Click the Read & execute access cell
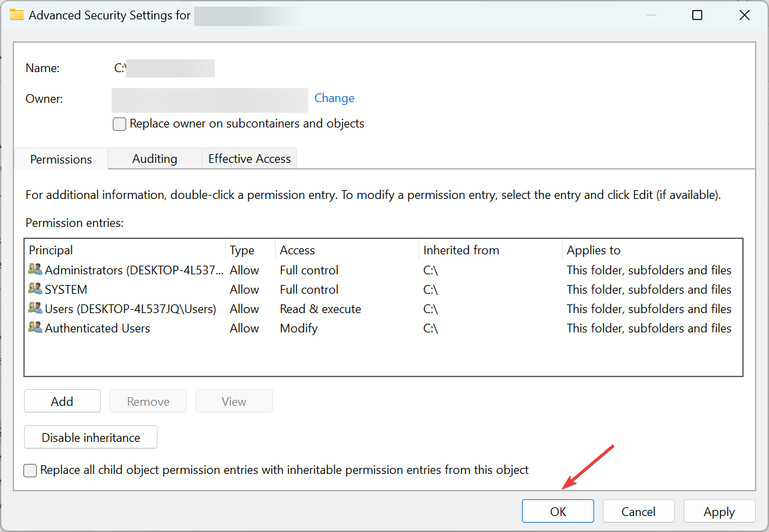The height and width of the screenshot is (532, 769). pyautogui.click(x=320, y=308)
